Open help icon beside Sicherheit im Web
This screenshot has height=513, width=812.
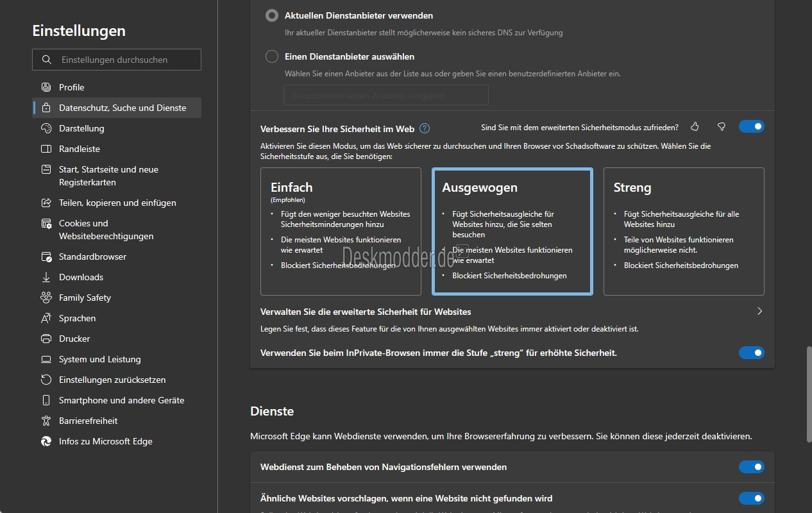[424, 128]
